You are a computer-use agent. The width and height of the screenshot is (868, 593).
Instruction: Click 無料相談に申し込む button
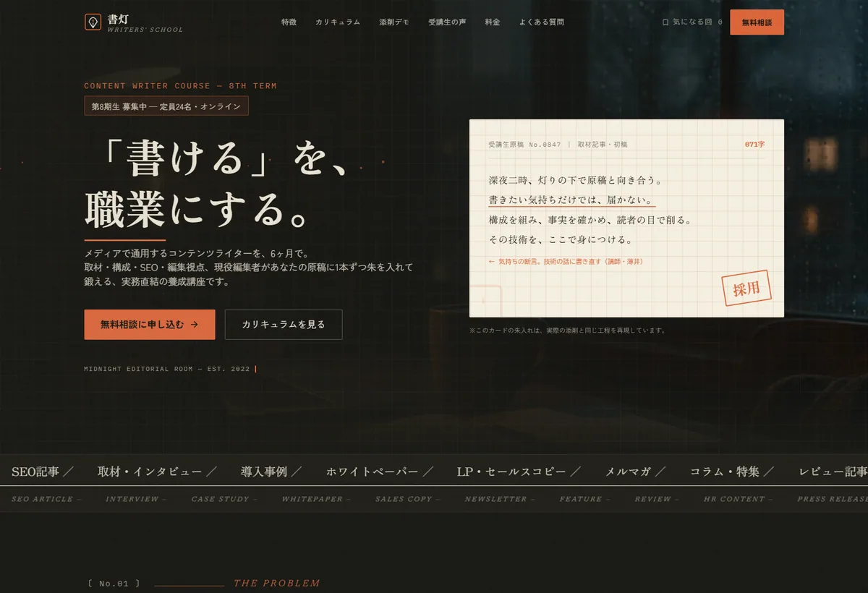(x=150, y=325)
